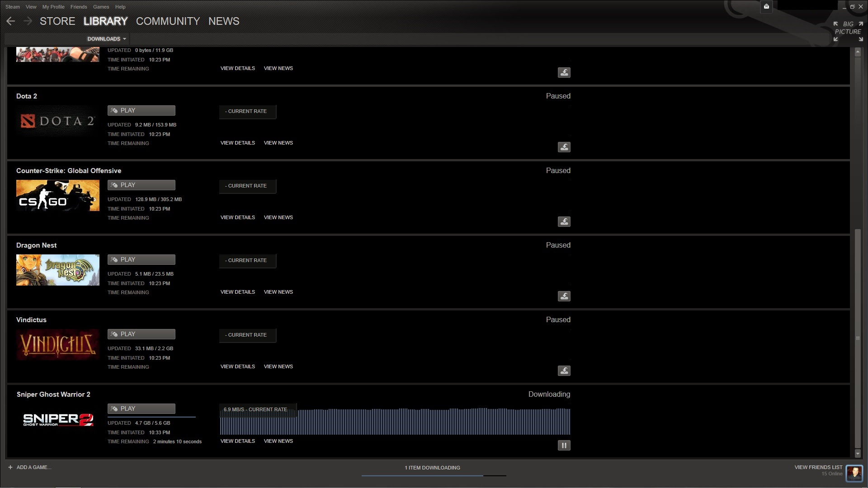Click the overall download progress bar
868x488 pixels.
(434, 475)
